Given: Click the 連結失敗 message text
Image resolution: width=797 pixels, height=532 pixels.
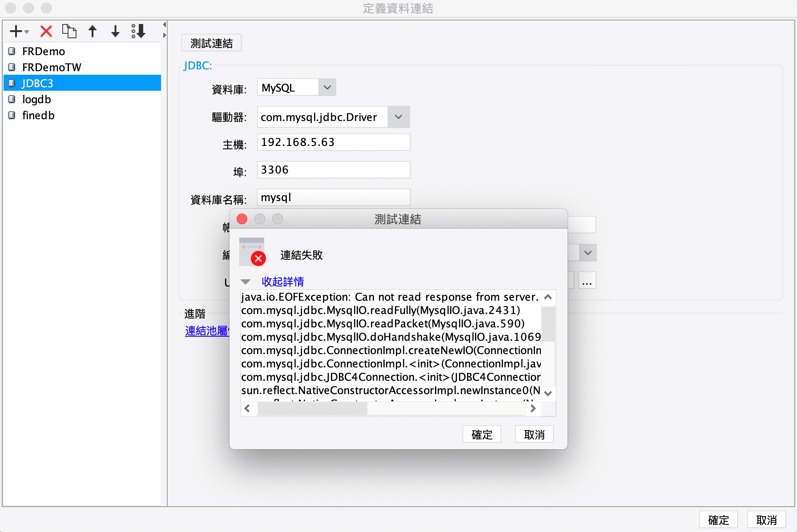Looking at the screenshot, I should (302, 255).
